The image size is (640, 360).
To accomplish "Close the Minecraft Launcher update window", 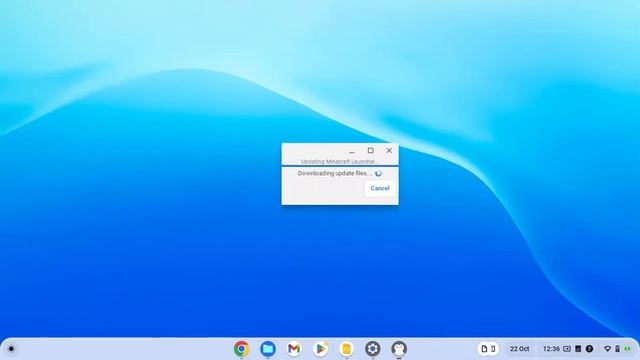I will tap(389, 151).
